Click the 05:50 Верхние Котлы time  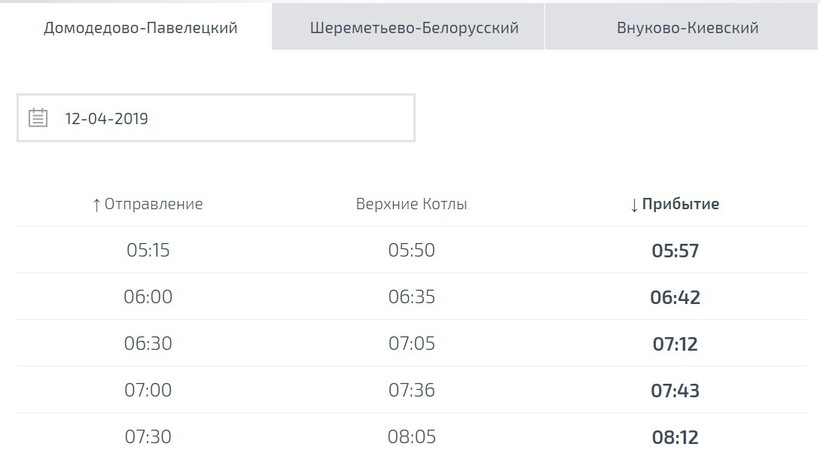point(411,250)
